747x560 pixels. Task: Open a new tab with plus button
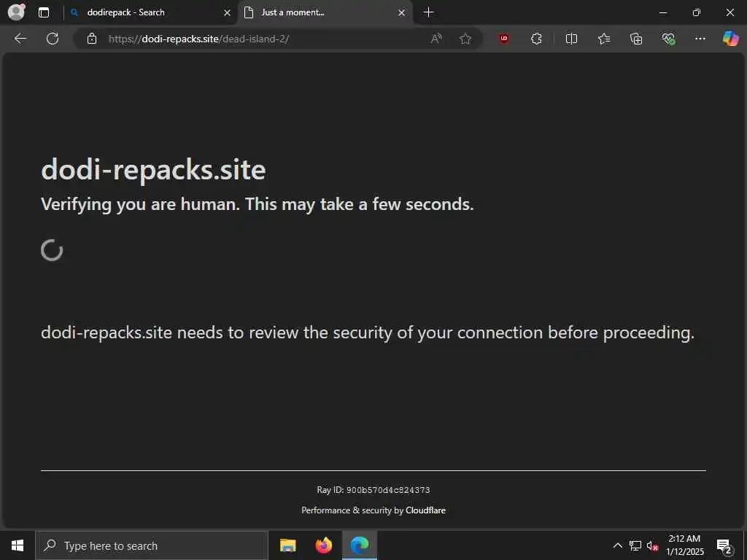click(x=428, y=12)
